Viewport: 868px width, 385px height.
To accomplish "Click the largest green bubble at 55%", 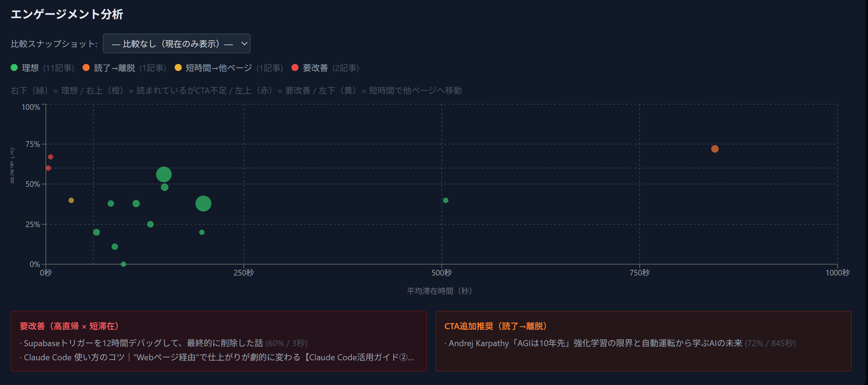I will 164,174.
